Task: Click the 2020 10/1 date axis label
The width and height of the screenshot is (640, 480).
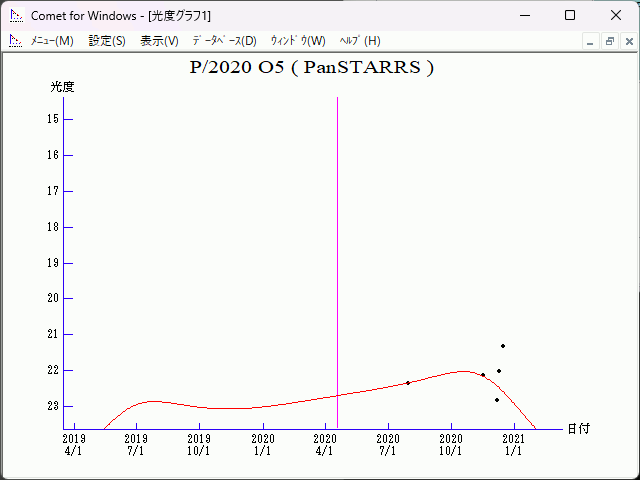Action: (451, 444)
